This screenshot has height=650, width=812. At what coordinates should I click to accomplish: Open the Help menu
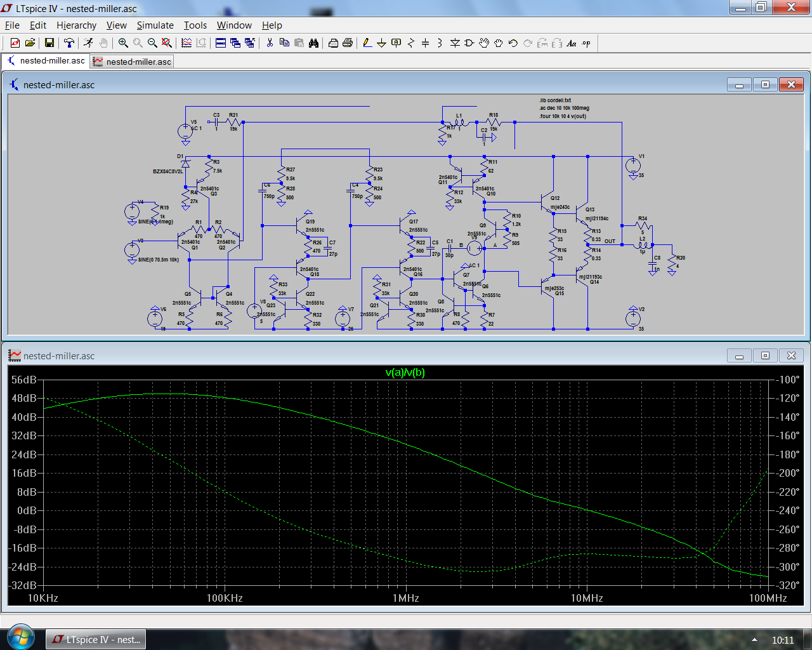(x=272, y=25)
